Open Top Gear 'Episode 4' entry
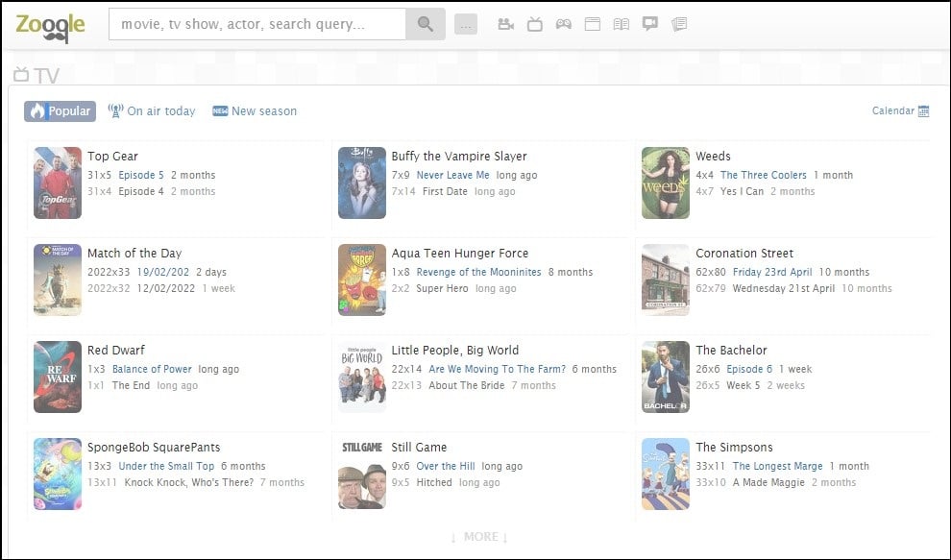 [141, 191]
